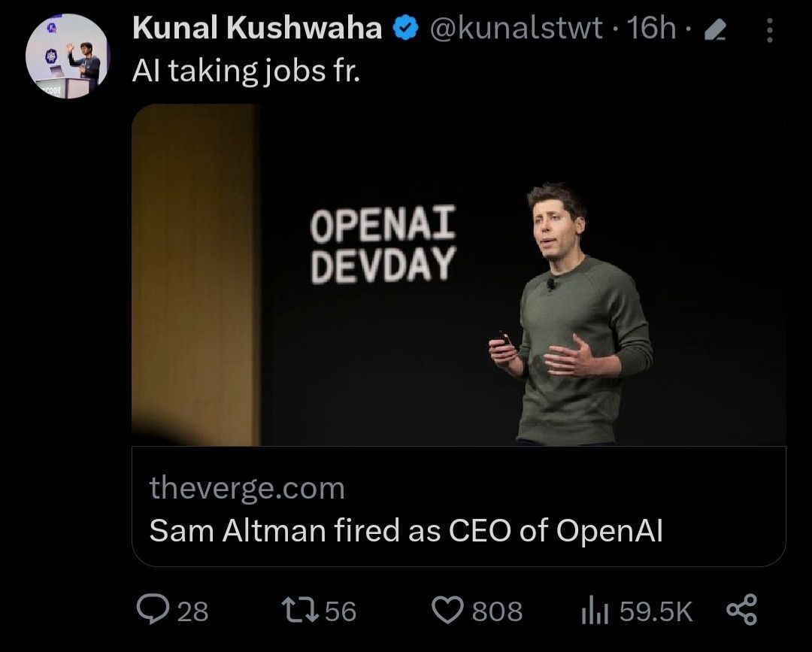Click the reply speech bubble icon
Screen dimensions: 812x652
tap(154, 609)
